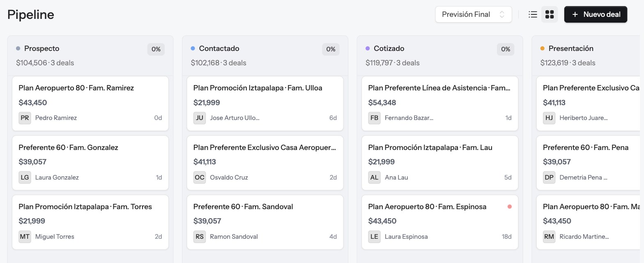
Task: Click Pipeline page heading
Action: click(31, 15)
